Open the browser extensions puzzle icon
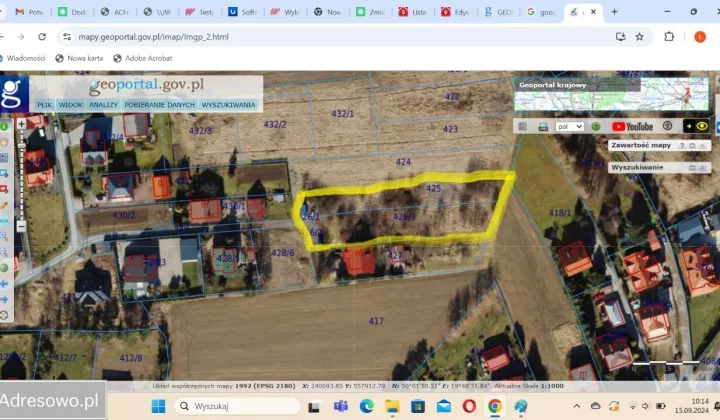This screenshot has width=720, height=420. [x=669, y=37]
